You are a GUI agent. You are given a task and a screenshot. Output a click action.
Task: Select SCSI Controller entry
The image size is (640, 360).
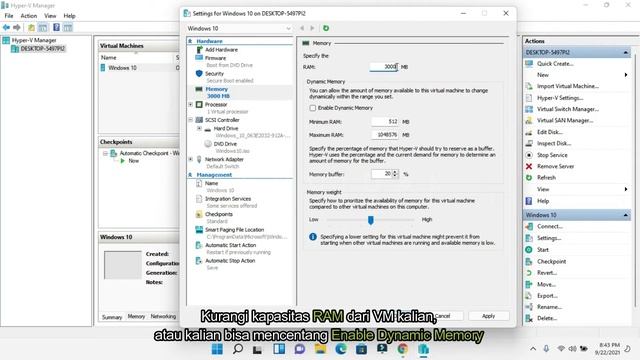(222, 120)
